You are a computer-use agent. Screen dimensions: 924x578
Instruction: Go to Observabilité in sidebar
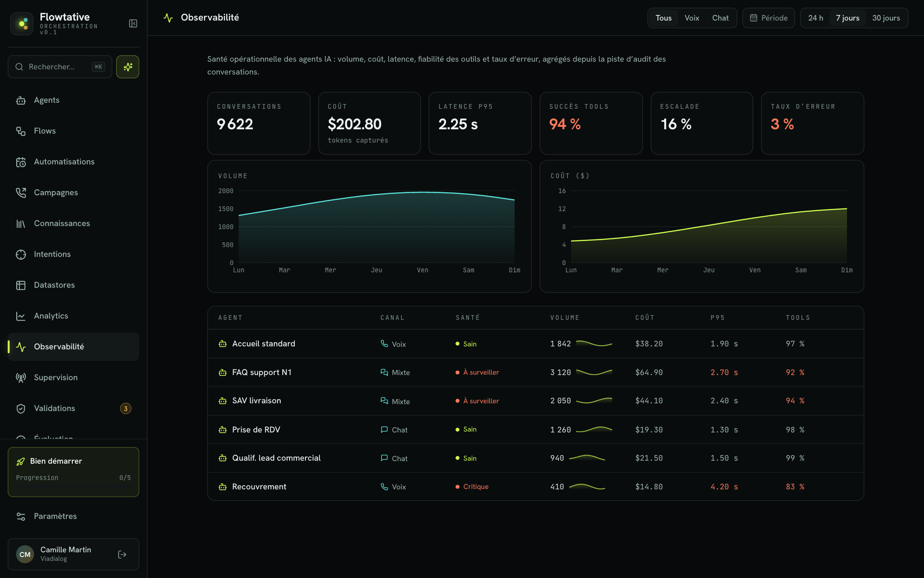(x=74, y=347)
